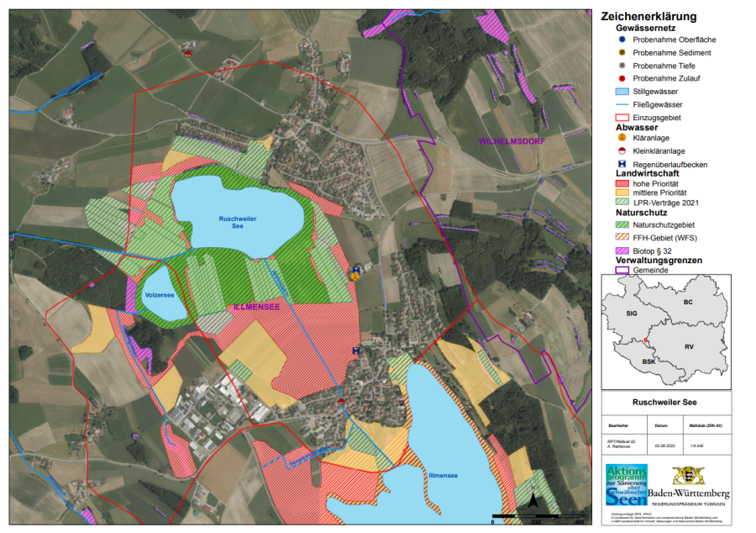Select the Volzersee lake label

(159, 296)
